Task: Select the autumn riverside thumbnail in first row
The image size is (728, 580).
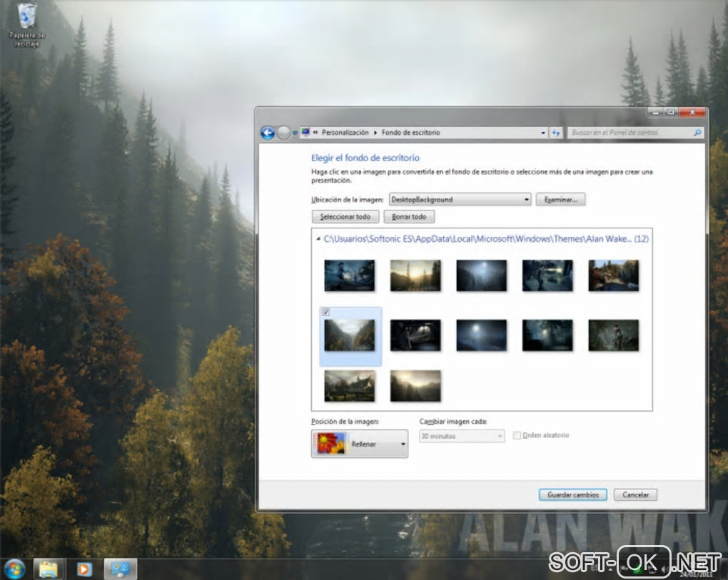Action: [613, 275]
